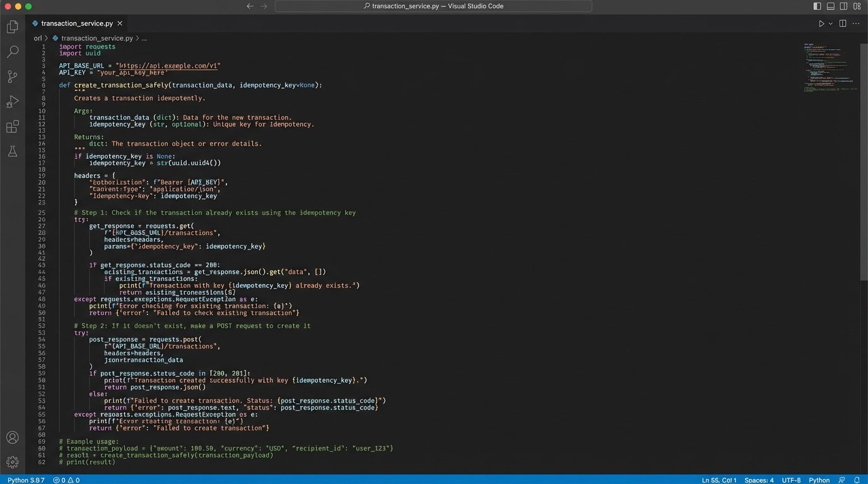Expand the breadcrumb ellipsis after transaction_service.py
The image size is (868, 484).
(144, 38)
